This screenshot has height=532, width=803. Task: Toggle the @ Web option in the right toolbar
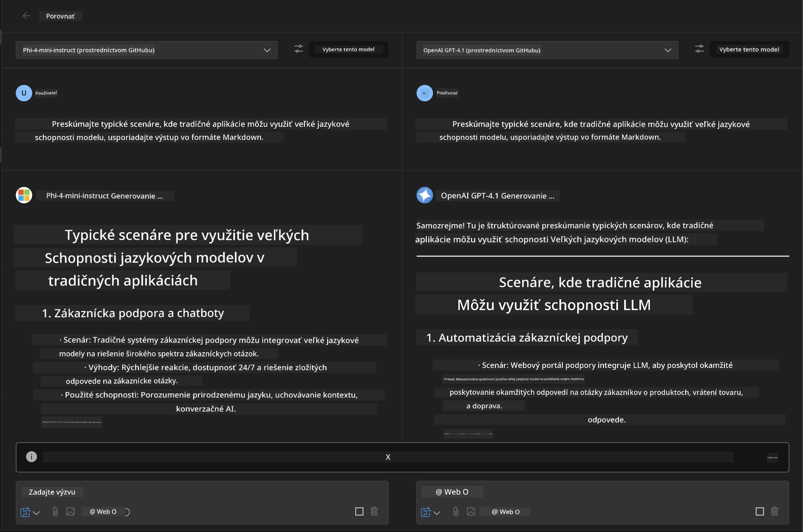506,512
